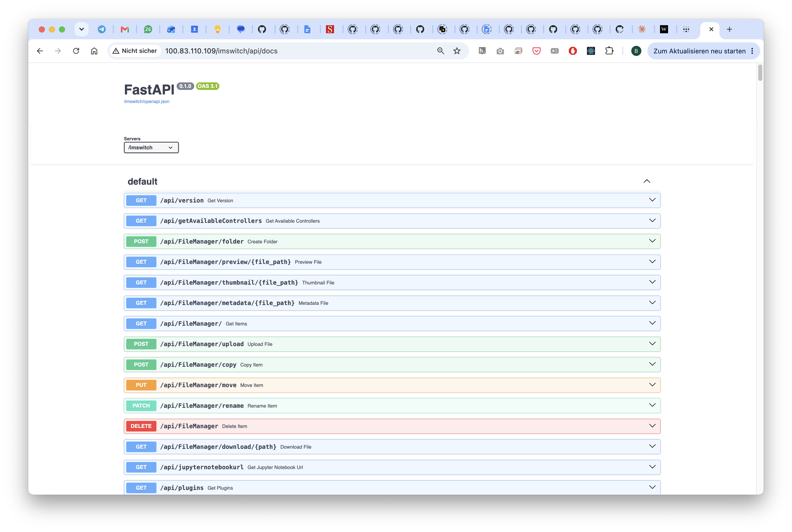
Task: Reload the current page
Action: click(x=76, y=51)
